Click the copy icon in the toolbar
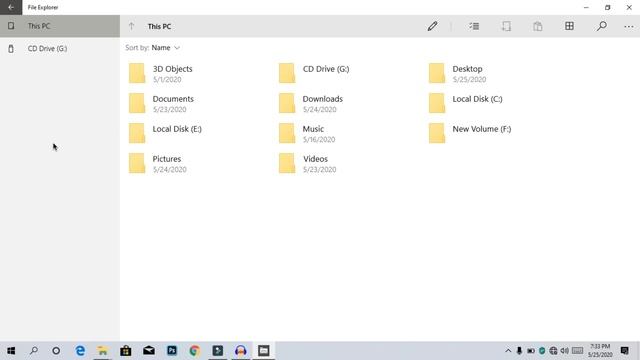 pyautogui.click(x=506, y=26)
